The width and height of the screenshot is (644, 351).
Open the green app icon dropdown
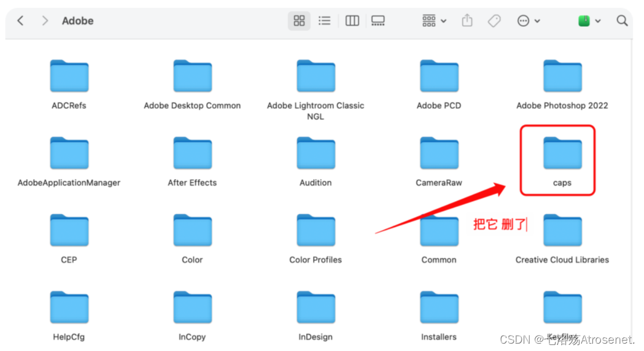(x=589, y=20)
